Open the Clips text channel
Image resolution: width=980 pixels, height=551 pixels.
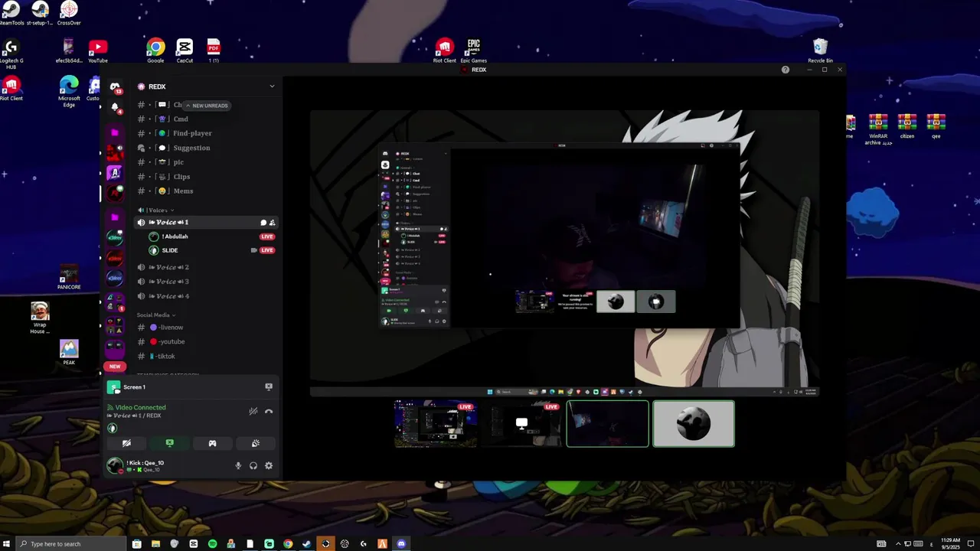click(x=207, y=177)
